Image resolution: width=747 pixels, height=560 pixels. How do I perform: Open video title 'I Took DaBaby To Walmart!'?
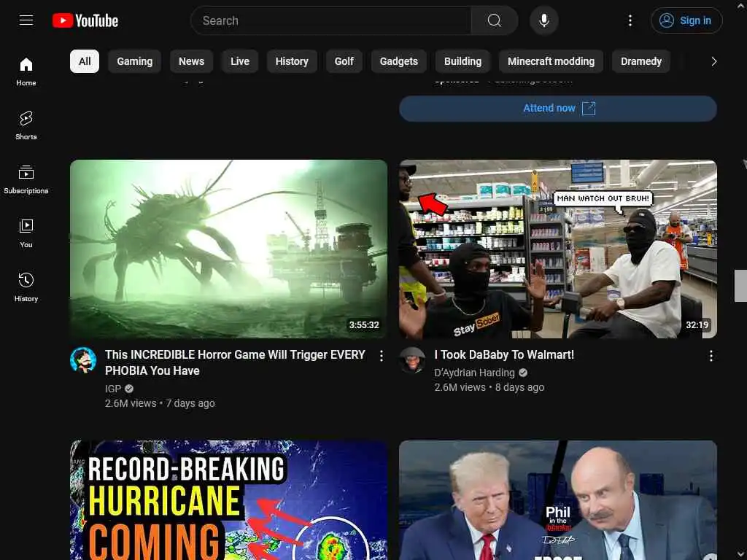504,355
